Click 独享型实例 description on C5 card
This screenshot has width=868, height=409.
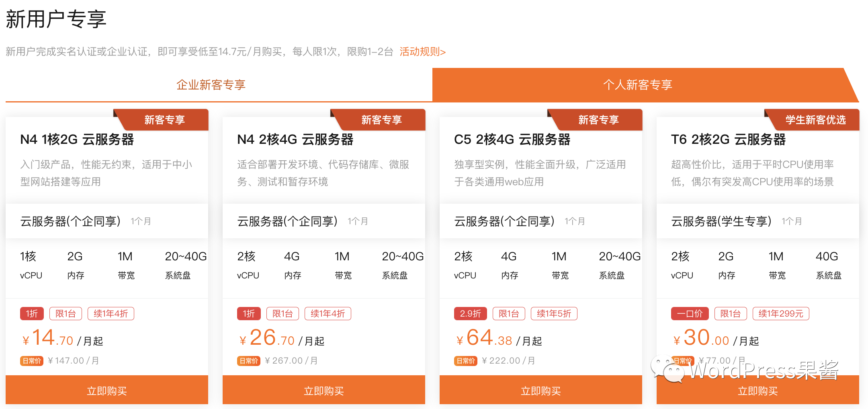point(540,173)
